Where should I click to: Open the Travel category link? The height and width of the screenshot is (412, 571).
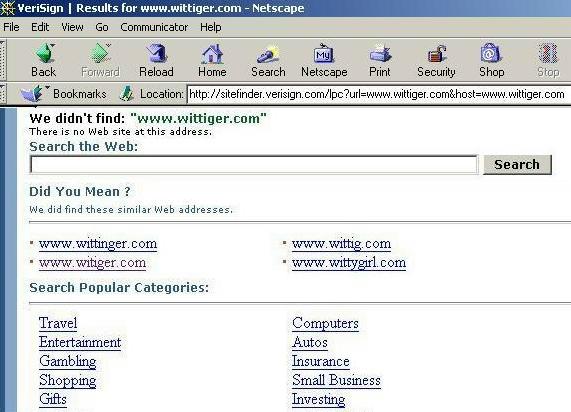click(x=58, y=323)
